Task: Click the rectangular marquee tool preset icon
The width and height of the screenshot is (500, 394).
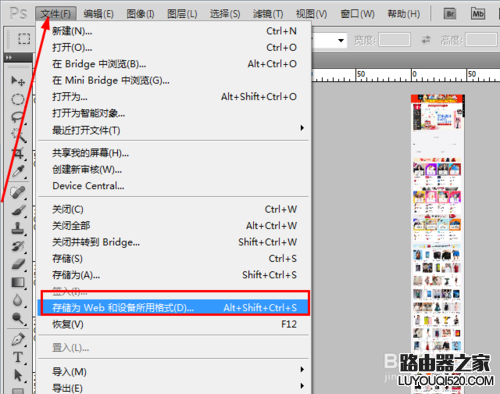Action: pos(24,39)
